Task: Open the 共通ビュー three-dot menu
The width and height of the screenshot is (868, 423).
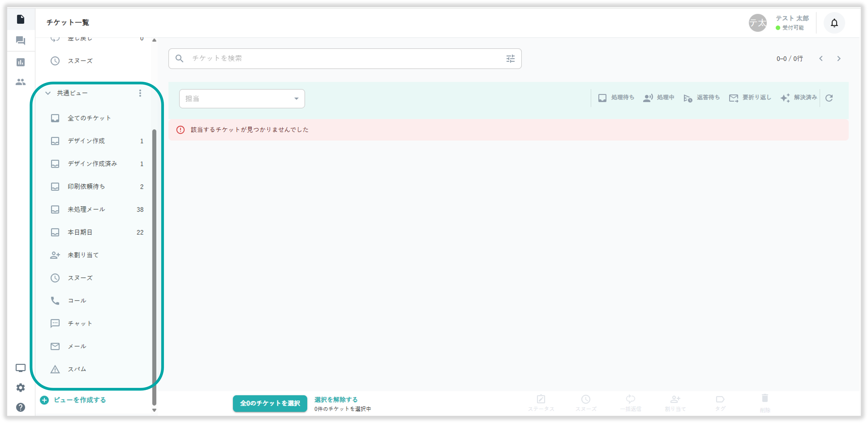Action: point(140,93)
